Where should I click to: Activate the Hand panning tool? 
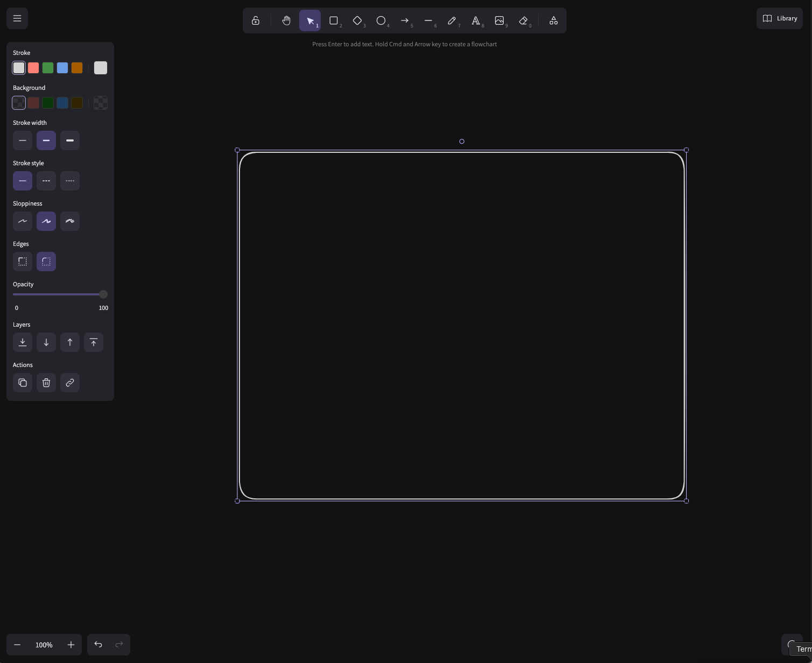click(286, 20)
